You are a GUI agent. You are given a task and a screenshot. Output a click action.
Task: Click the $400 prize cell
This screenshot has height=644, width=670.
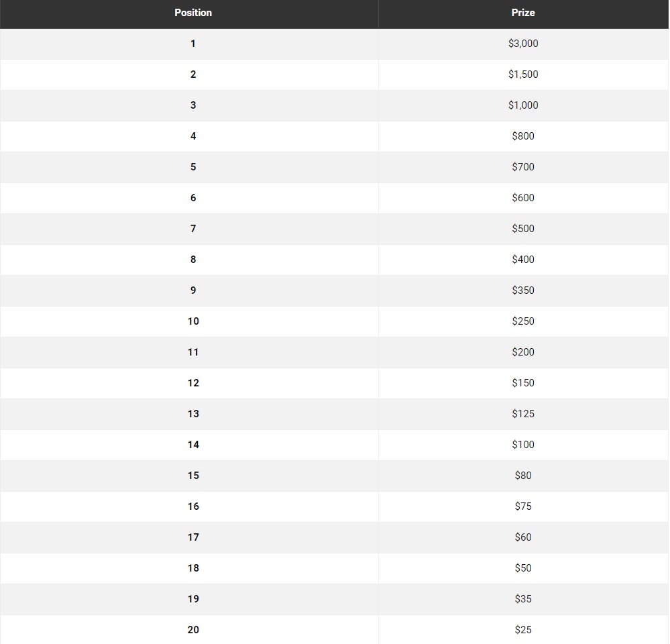(523, 260)
